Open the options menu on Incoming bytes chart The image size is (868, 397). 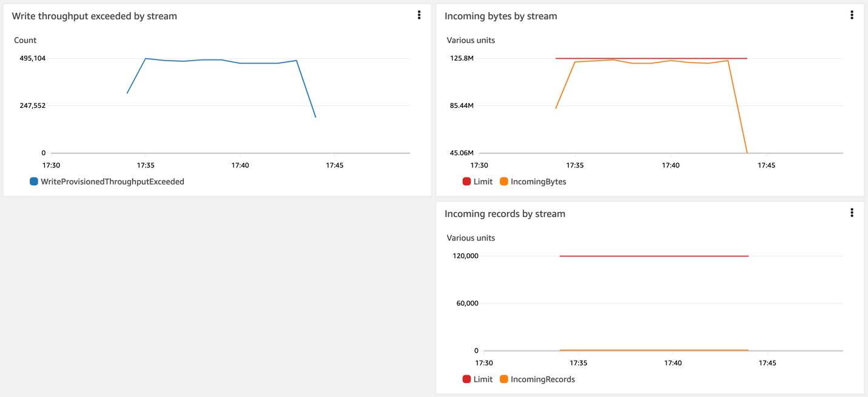852,15
